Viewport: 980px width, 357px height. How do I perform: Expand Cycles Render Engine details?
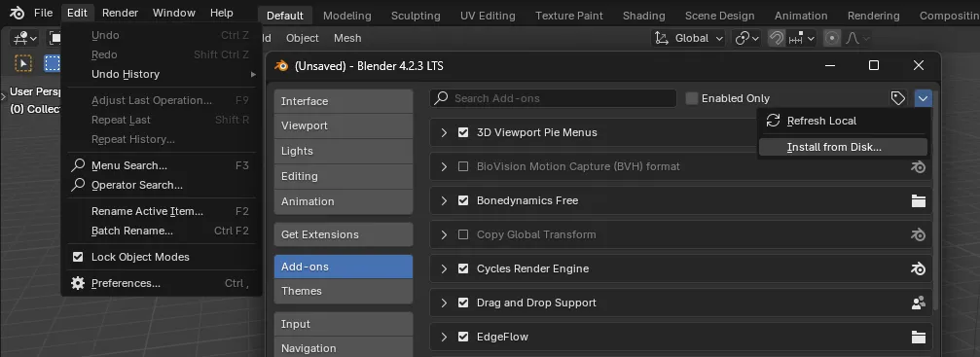click(444, 268)
